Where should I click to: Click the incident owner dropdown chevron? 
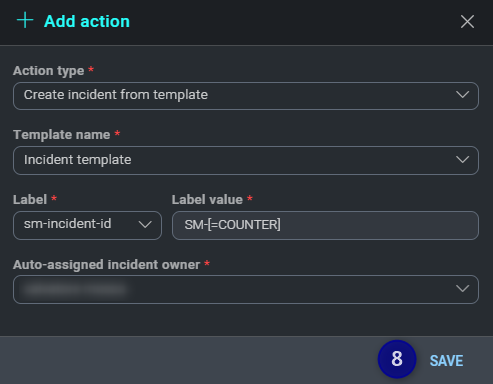[x=462, y=288]
